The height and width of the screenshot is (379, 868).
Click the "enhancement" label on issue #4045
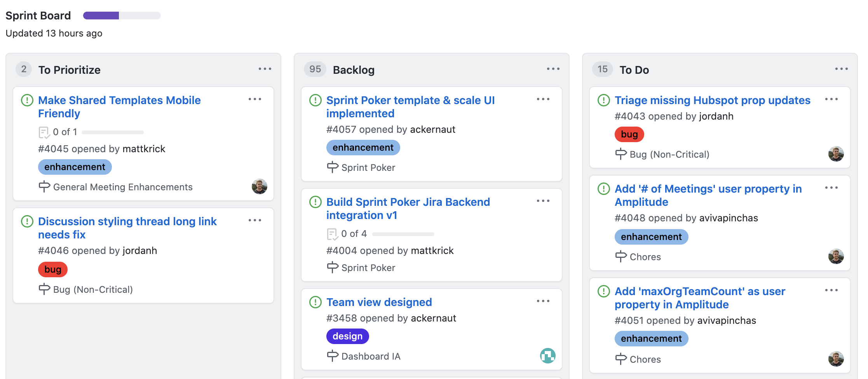75,167
